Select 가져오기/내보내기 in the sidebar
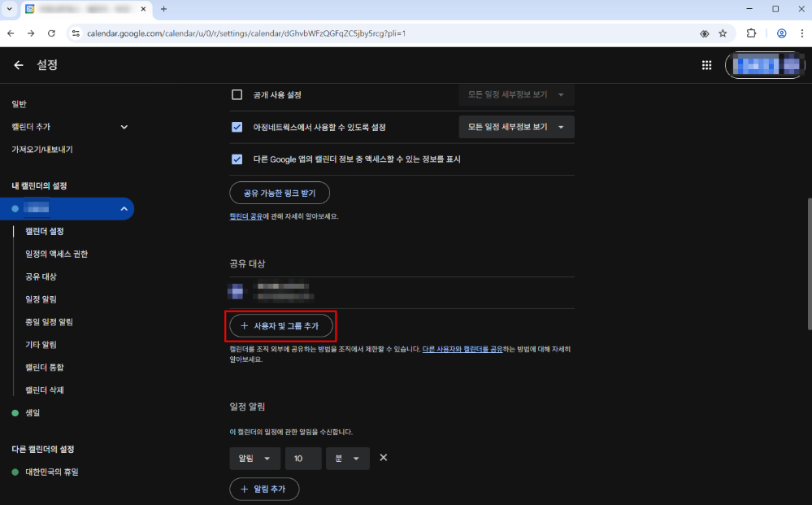This screenshot has width=812, height=505. (x=41, y=150)
